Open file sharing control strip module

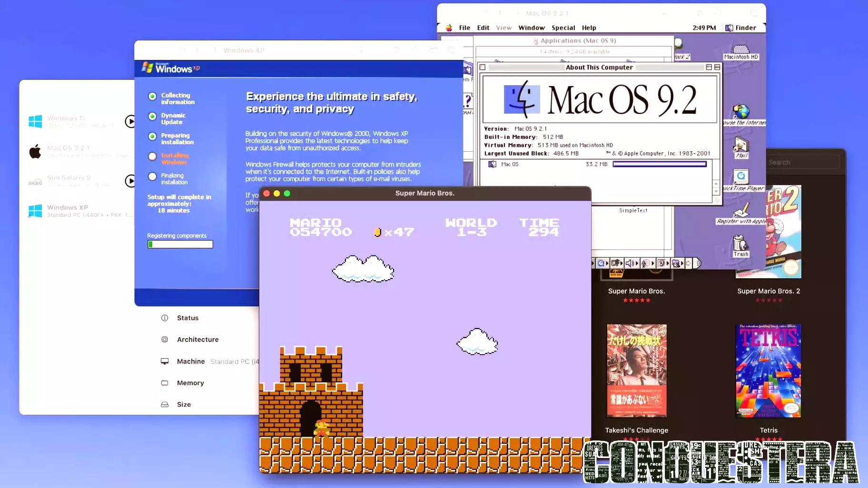617,263
